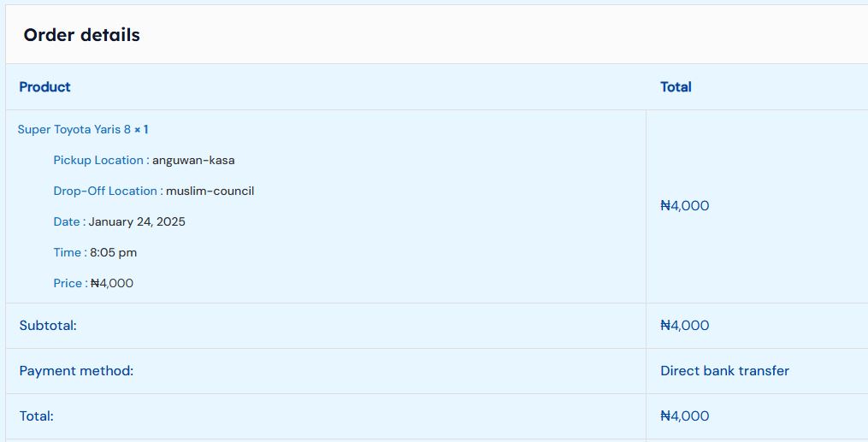Select the muslim-council drop-off value

210,192
